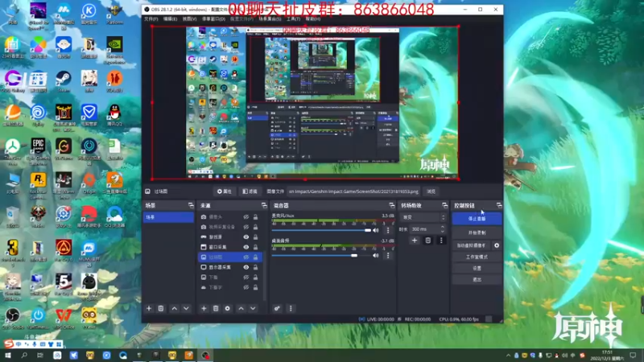Hide the 显示器采集 source via its eye icon
644x362 pixels.
[x=246, y=267]
